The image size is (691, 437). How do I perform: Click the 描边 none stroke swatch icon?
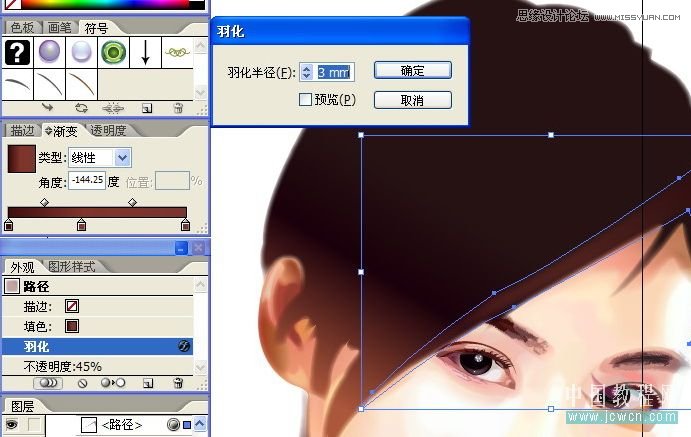pos(72,306)
